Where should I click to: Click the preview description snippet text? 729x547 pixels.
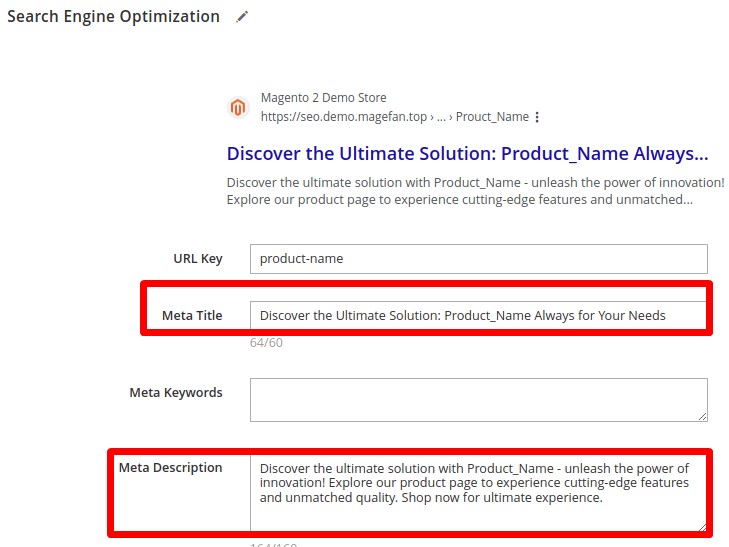(475, 191)
